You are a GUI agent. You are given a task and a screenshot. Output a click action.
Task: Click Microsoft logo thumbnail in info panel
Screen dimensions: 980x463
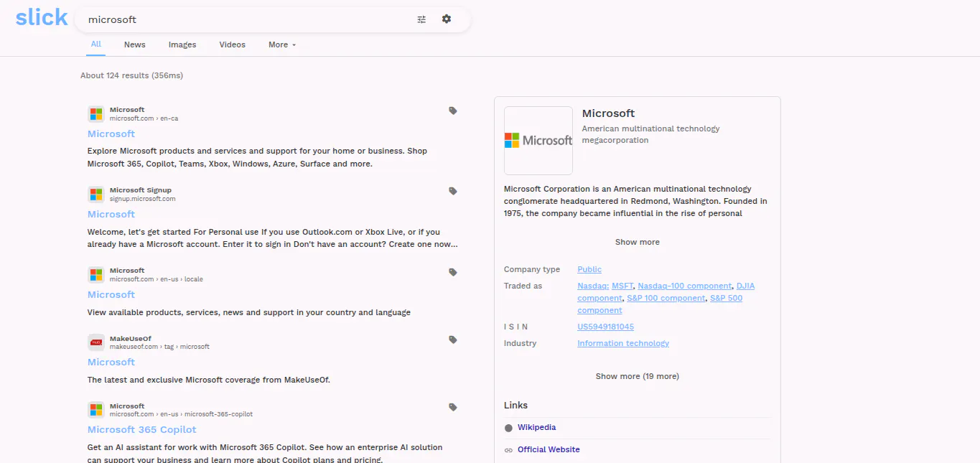[538, 141]
